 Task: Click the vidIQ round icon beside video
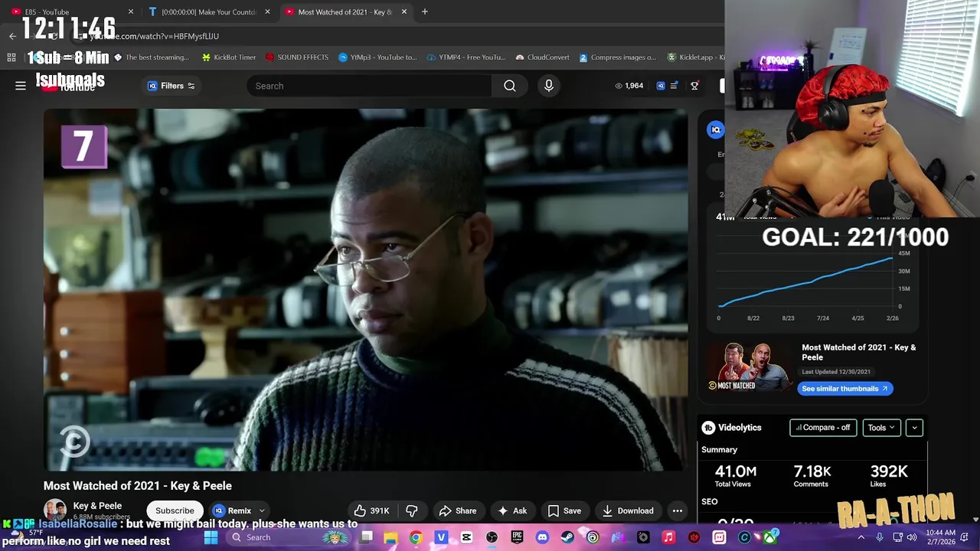pyautogui.click(x=715, y=129)
